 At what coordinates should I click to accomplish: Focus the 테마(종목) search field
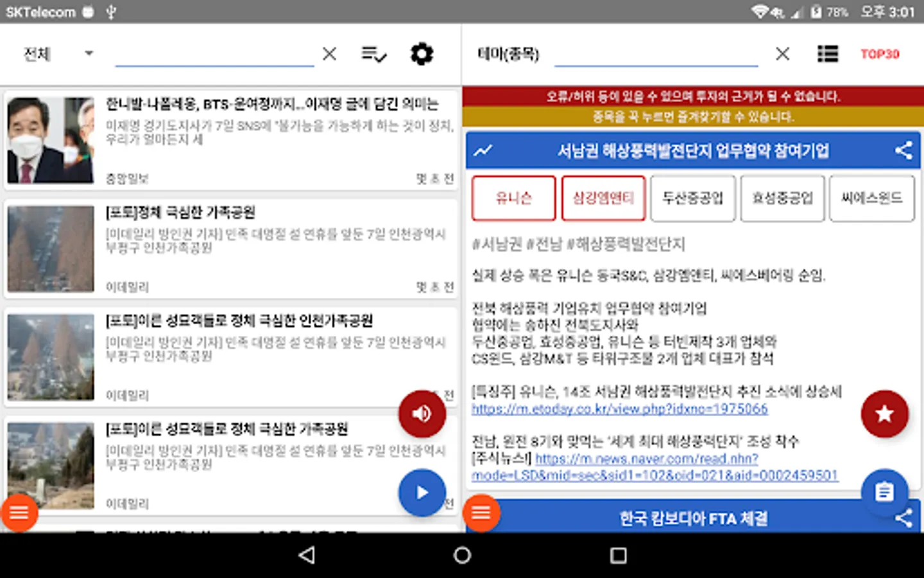coord(656,54)
